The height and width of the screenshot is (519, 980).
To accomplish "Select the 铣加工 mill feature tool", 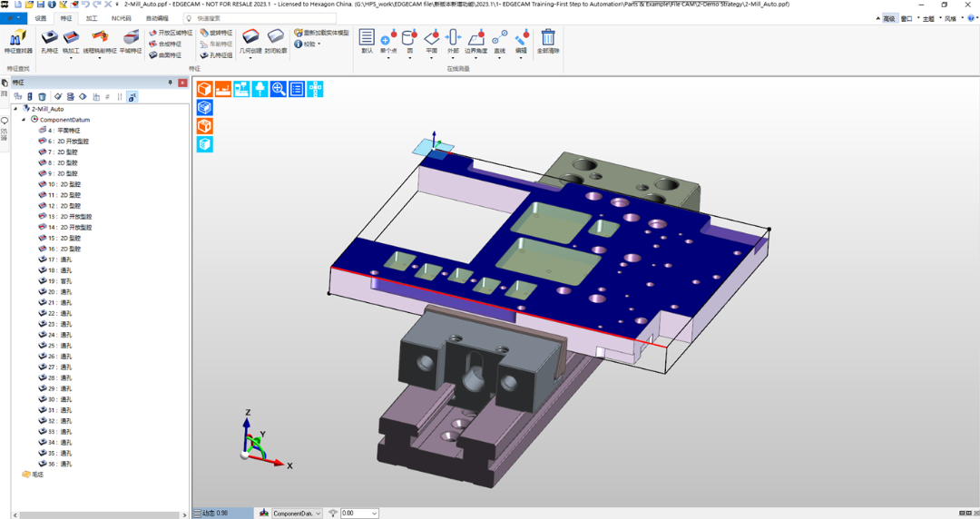I will 71,40.
